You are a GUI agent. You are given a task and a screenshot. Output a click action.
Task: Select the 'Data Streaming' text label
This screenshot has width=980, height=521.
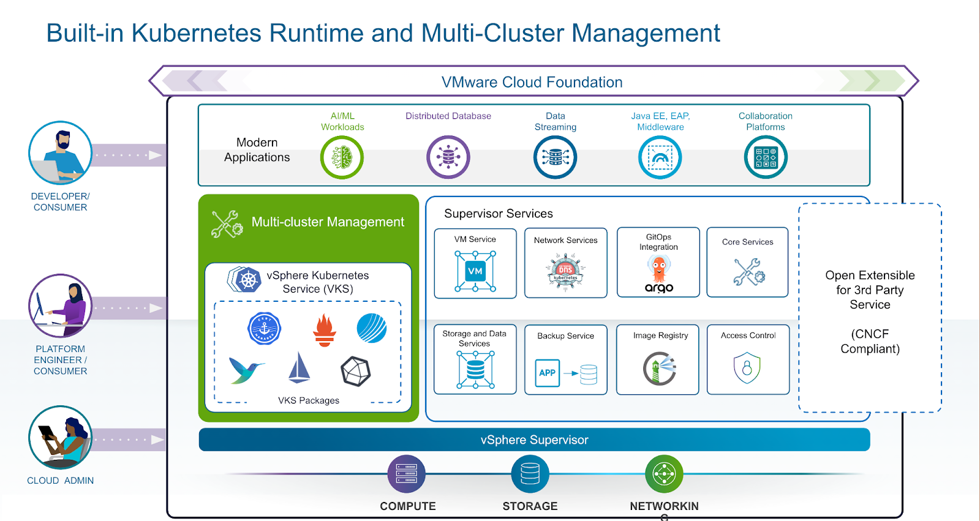556,121
